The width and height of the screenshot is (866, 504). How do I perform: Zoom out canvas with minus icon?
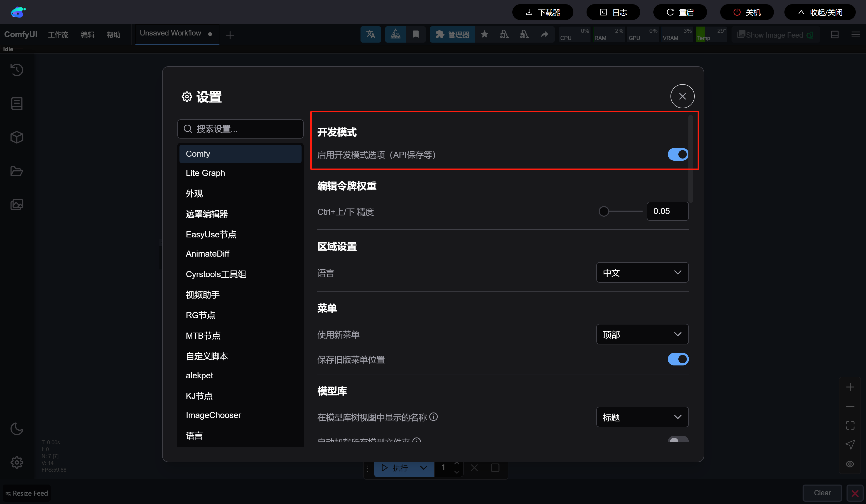[x=850, y=406]
